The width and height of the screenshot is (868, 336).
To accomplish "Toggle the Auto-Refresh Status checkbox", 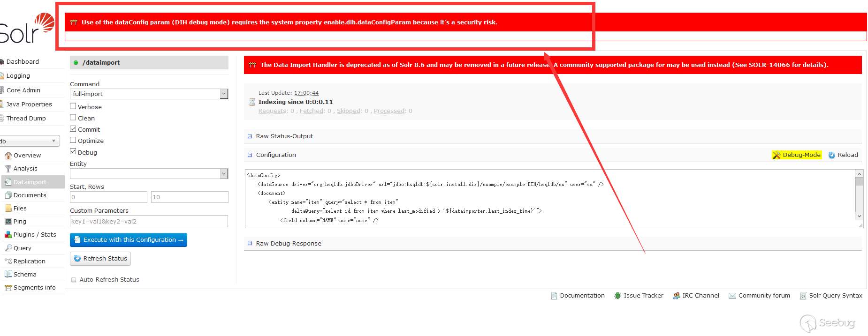I will click(x=74, y=280).
